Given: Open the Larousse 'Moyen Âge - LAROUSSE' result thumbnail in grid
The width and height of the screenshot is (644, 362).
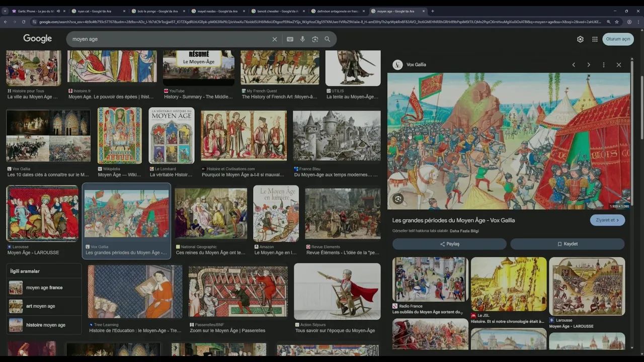Looking at the screenshot, I should coord(42,214).
